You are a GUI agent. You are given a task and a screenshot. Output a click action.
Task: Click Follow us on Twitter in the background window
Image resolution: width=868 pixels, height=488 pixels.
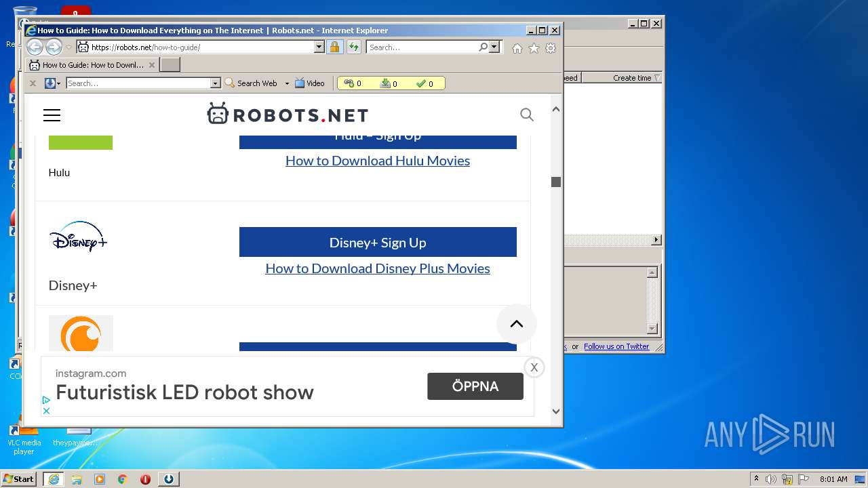click(616, 346)
